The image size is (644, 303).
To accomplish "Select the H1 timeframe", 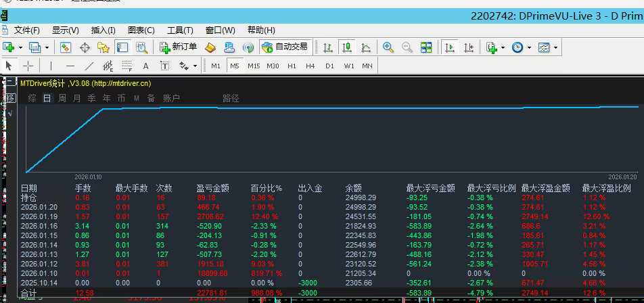I will pyautogui.click(x=292, y=66).
